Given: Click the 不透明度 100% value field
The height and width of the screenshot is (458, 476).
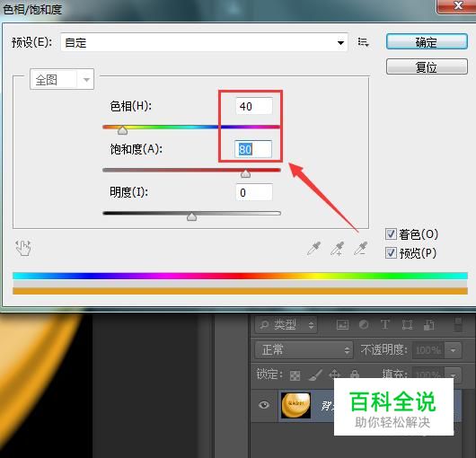Looking at the screenshot, I should (x=428, y=350).
